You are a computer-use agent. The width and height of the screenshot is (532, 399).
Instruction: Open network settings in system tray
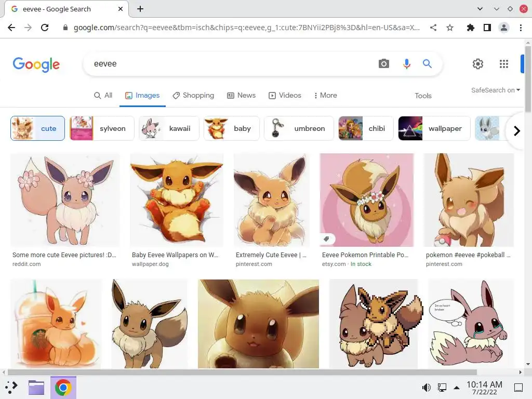coord(442,387)
